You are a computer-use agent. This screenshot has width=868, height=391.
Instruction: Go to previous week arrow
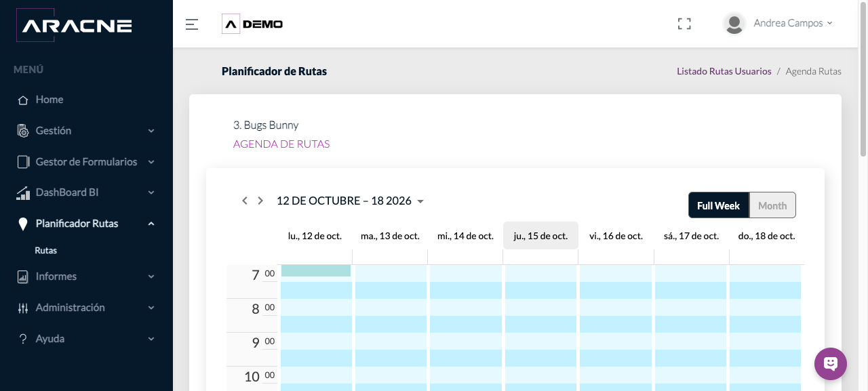[245, 201]
